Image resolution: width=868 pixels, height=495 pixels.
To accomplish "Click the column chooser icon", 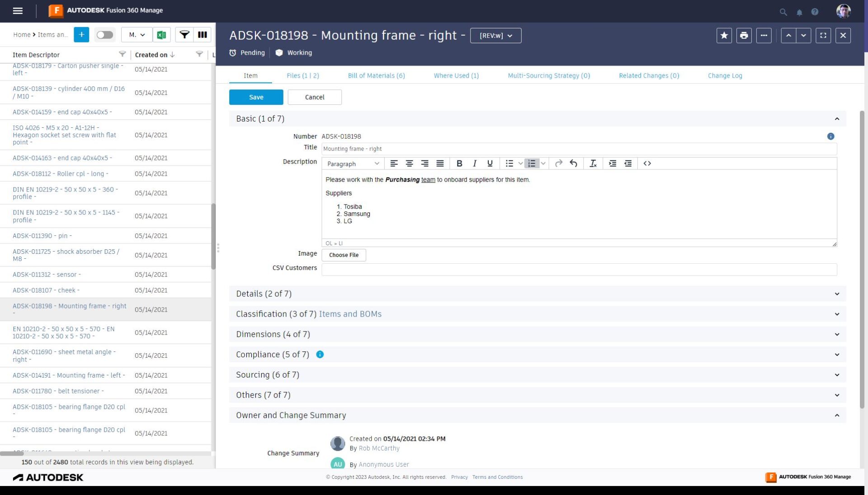I will (x=203, y=35).
